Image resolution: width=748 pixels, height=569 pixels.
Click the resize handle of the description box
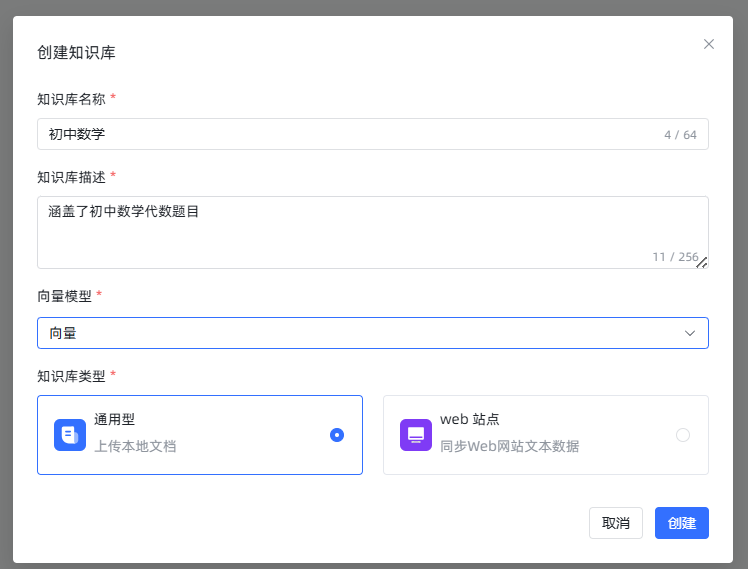click(x=702, y=262)
